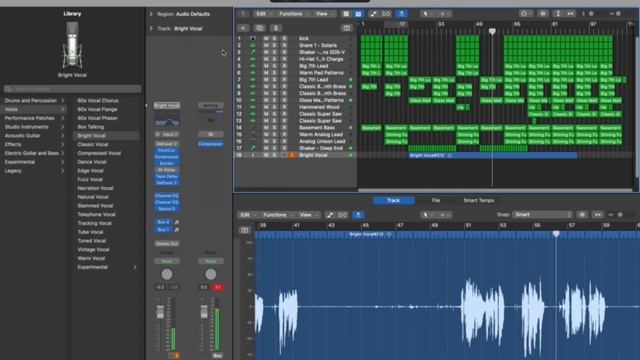Click the microphone icon for Bright Vocal
This screenshot has width=640, height=360.
[253, 155]
